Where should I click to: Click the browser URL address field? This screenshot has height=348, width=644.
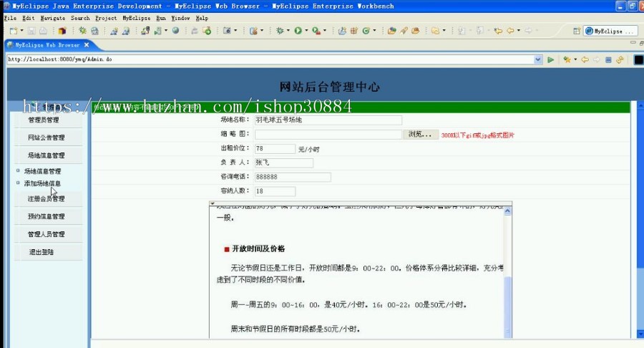(270, 59)
